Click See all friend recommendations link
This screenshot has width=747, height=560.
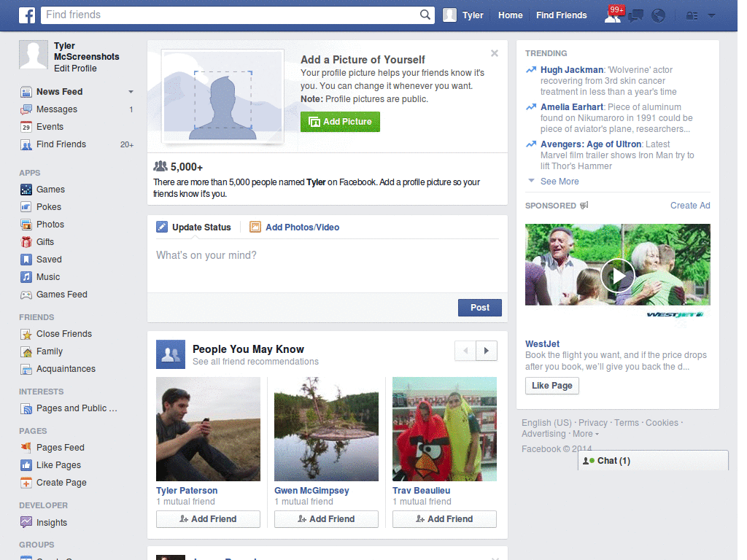[255, 362]
